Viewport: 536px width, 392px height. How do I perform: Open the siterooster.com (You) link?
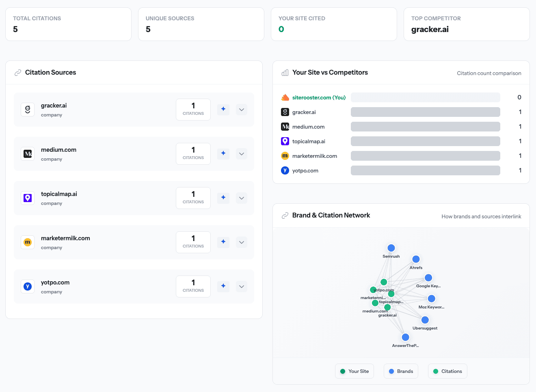319,97
